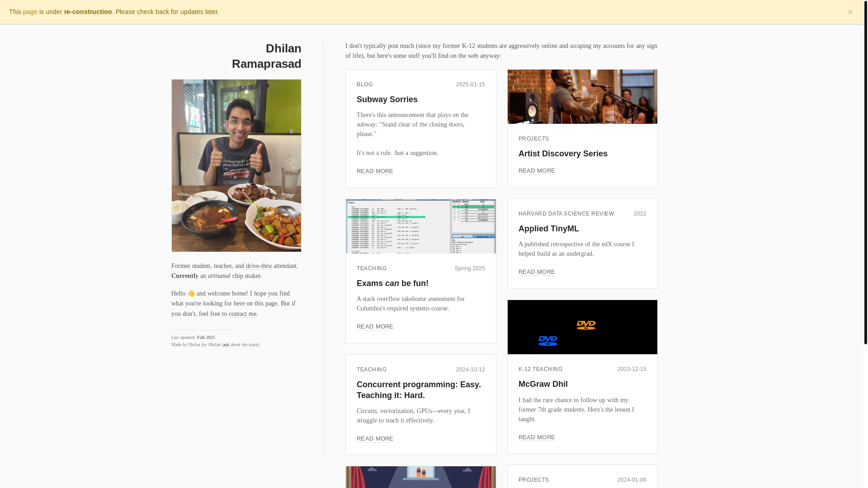The image size is (868, 488).
Task: Click the orange DVD logo in thumbnail
Action: pos(586,325)
